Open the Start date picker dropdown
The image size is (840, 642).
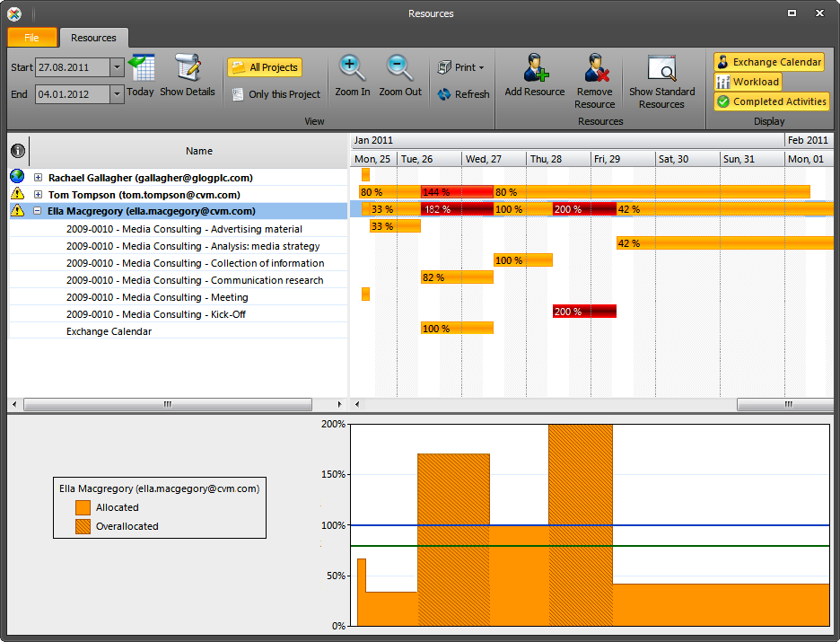coord(116,67)
